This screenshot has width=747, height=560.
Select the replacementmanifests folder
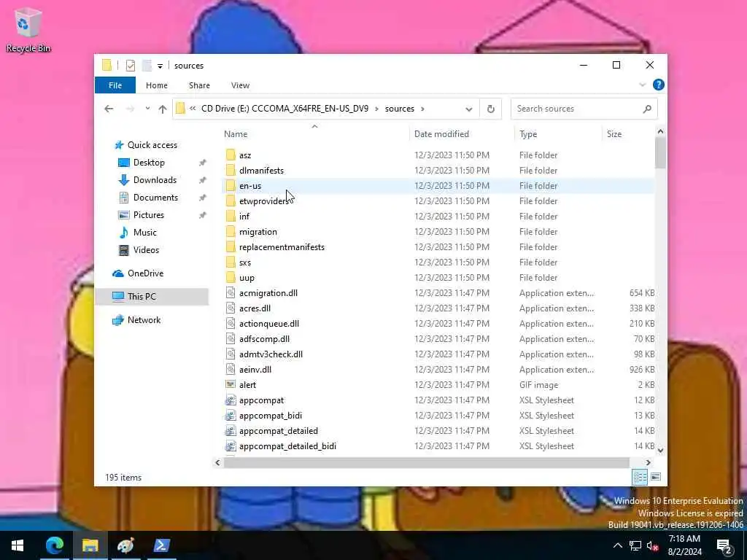click(282, 246)
